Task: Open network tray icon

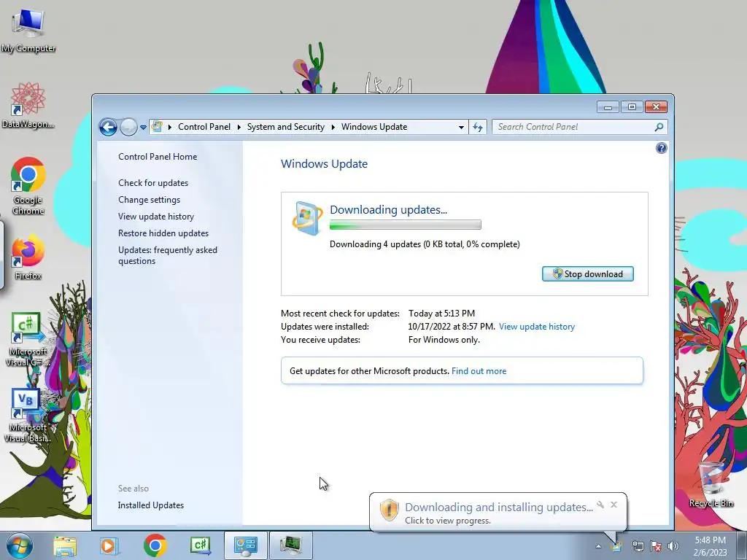Action: [638, 546]
